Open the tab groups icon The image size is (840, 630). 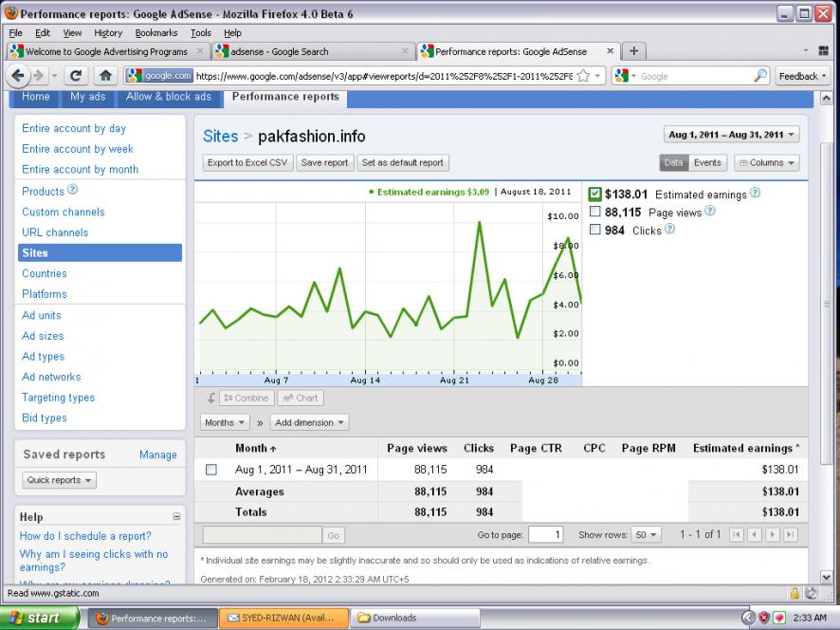(824, 51)
